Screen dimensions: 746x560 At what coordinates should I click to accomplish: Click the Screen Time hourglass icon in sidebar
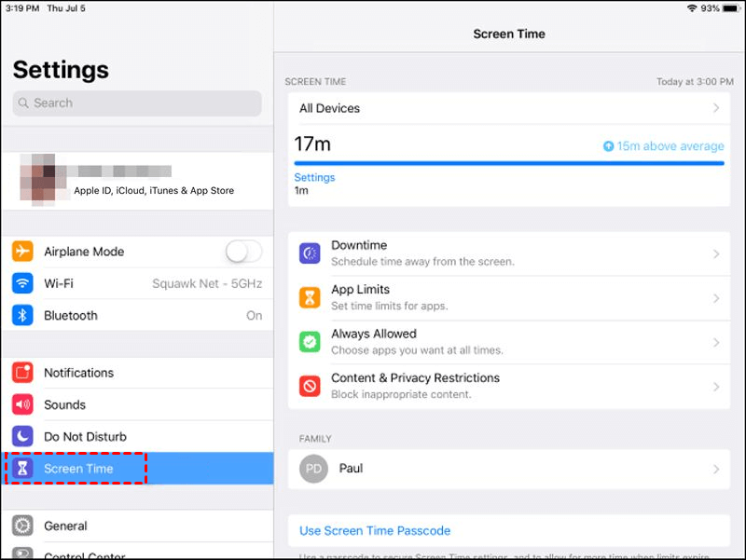[x=22, y=469]
